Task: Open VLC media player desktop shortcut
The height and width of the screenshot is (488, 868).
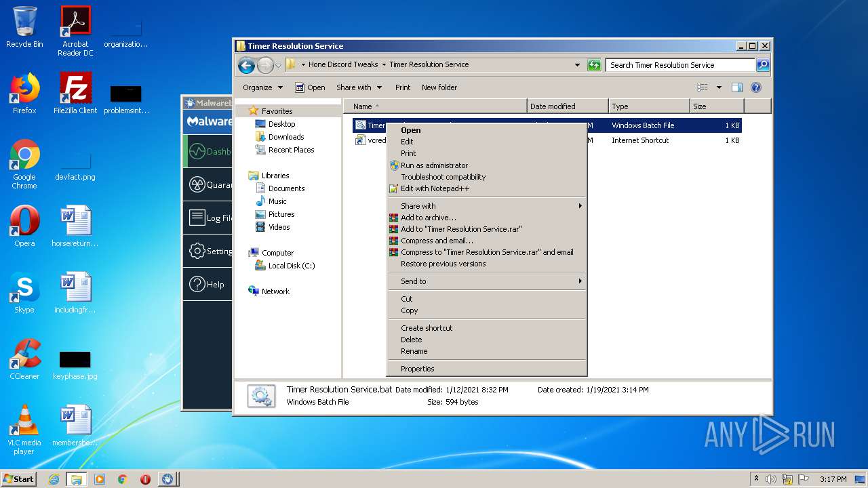Action: click(24, 430)
